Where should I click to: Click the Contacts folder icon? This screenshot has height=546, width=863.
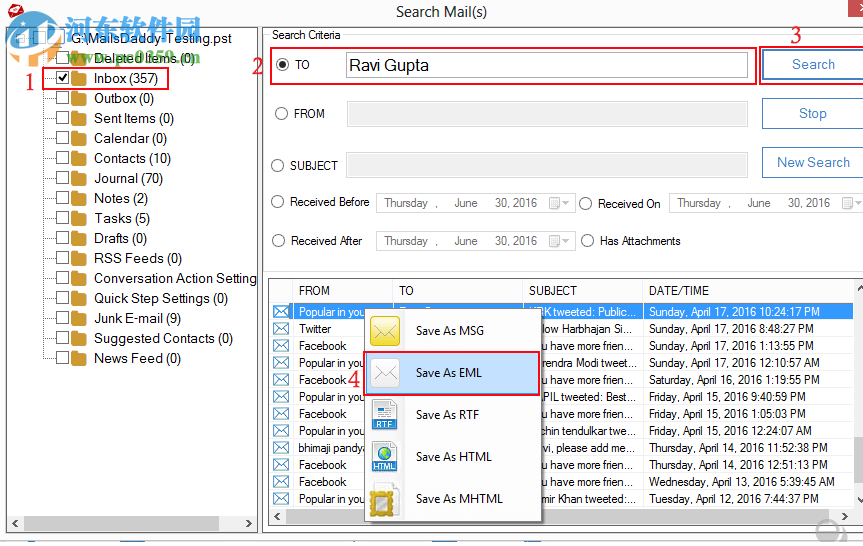[x=79, y=159]
